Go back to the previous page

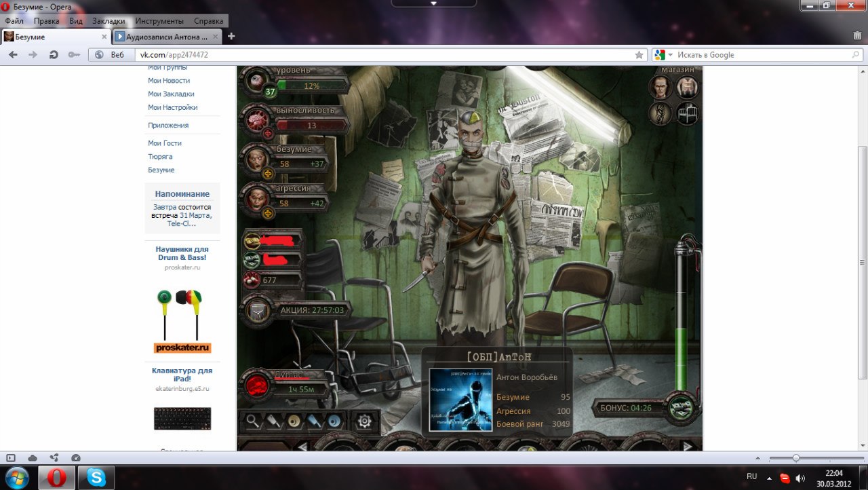click(x=14, y=55)
